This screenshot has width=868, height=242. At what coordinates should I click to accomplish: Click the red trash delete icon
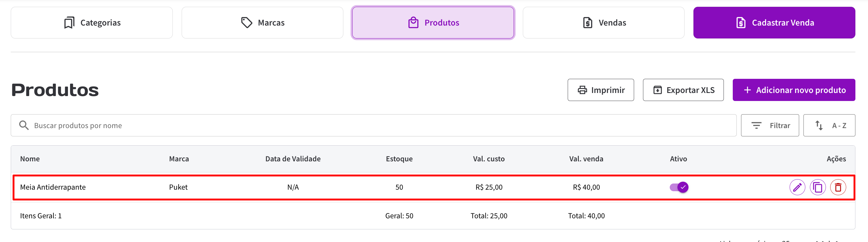click(838, 187)
